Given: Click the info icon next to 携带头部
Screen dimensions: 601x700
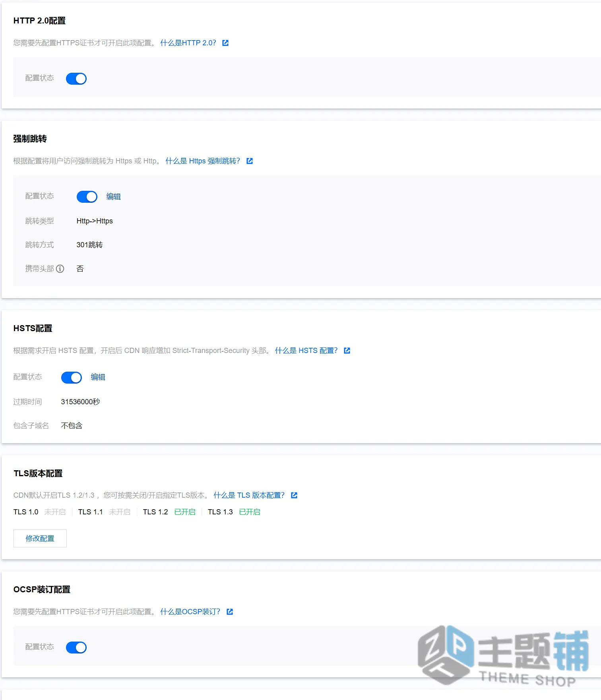Looking at the screenshot, I should tap(60, 269).
